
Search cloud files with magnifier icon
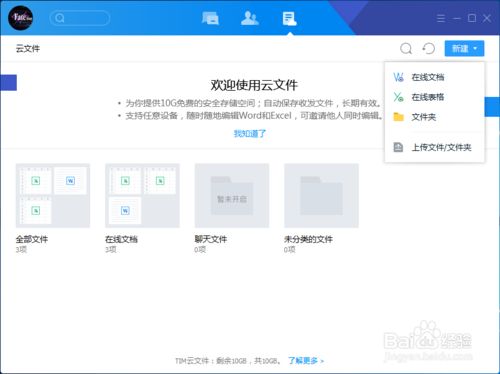tap(406, 49)
